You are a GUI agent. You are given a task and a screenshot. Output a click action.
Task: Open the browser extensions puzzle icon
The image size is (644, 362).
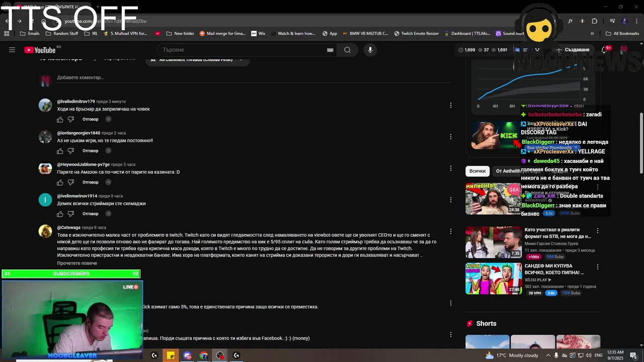[x=595, y=21]
